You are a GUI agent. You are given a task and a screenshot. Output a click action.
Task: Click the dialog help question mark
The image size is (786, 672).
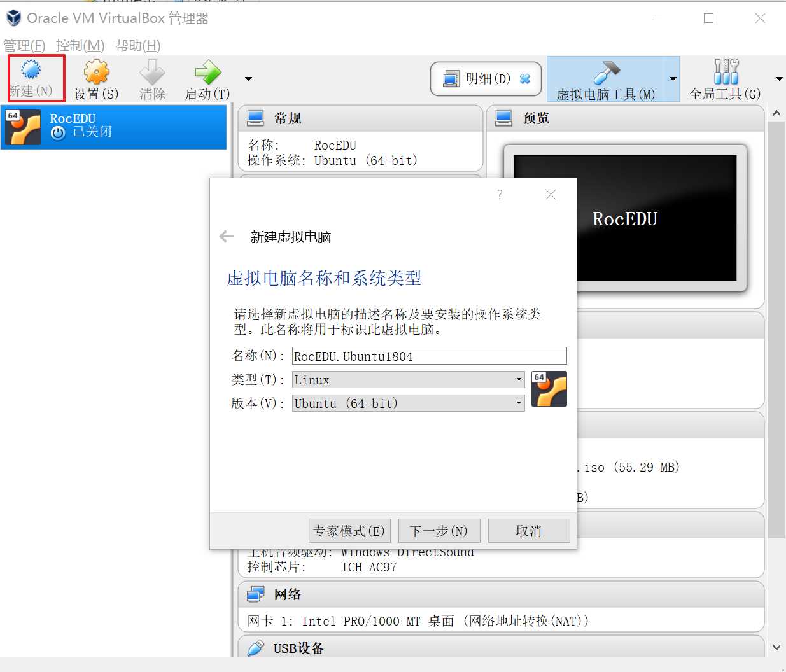point(500,194)
